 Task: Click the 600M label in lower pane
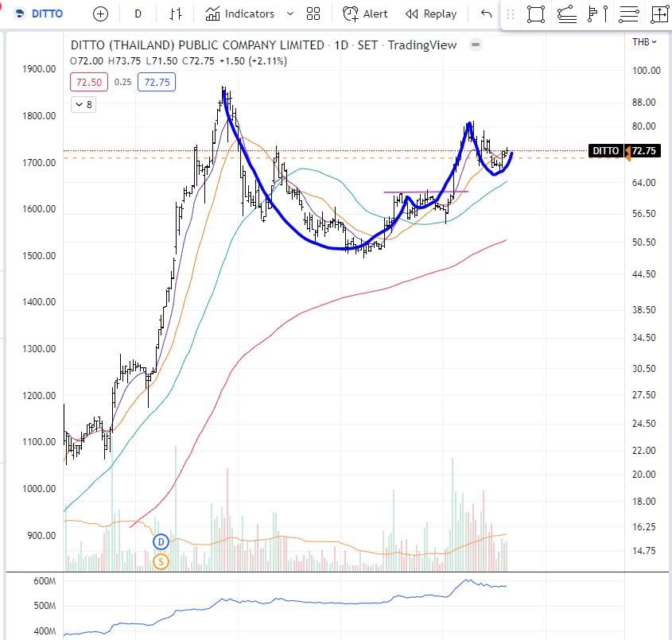pos(45,582)
